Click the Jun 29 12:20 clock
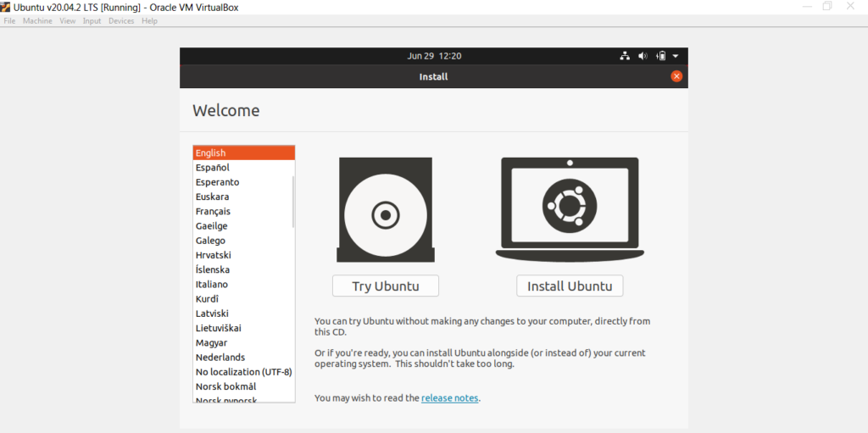The height and width of the screenshot is (433, 868). click(434, 56)
